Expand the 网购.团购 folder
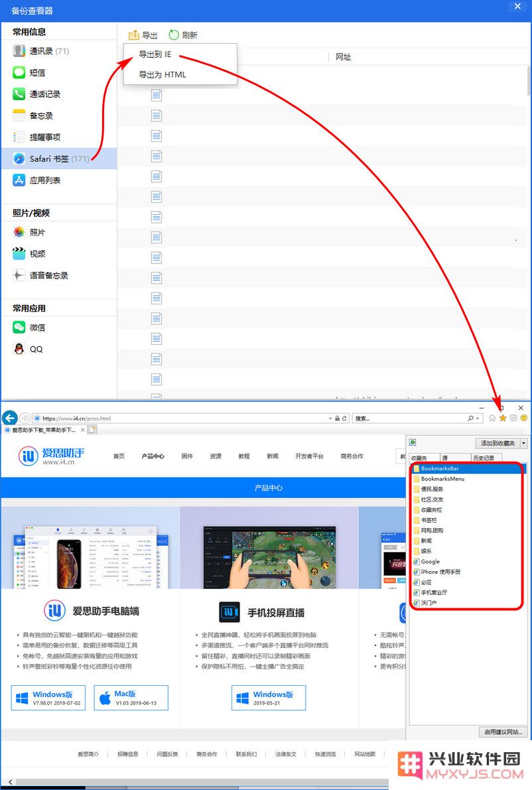The image size is (532, 790). tap(429, 531)
